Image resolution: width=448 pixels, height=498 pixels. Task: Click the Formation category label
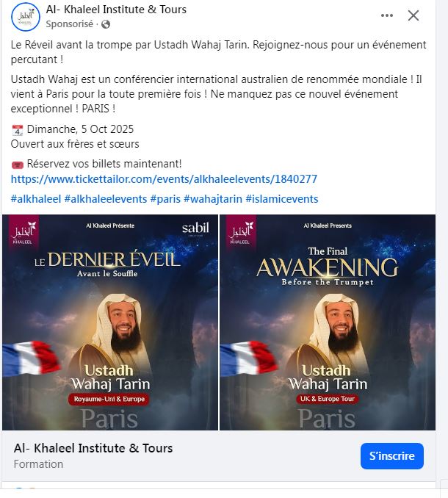click(38, 464)
